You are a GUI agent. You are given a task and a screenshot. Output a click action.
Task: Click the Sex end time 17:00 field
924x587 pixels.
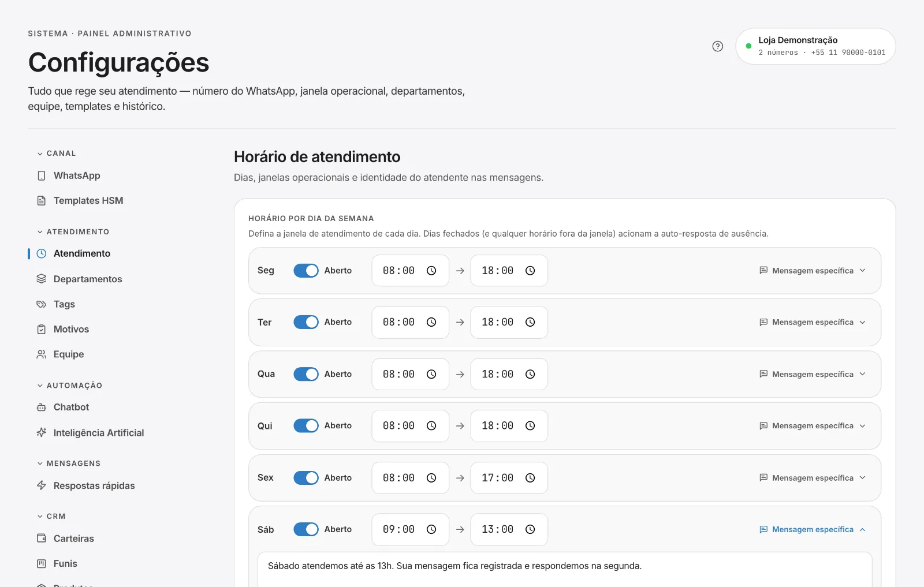point(509,478)
